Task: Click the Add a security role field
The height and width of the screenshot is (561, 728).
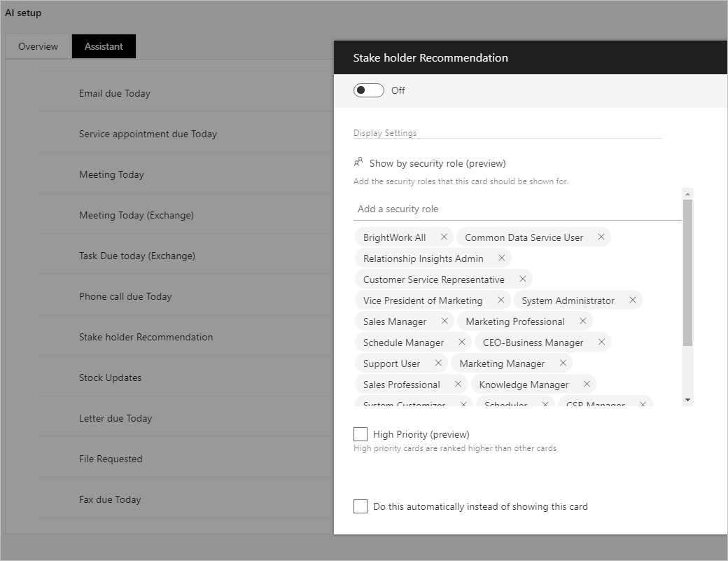Action: [x=517, y=209]
